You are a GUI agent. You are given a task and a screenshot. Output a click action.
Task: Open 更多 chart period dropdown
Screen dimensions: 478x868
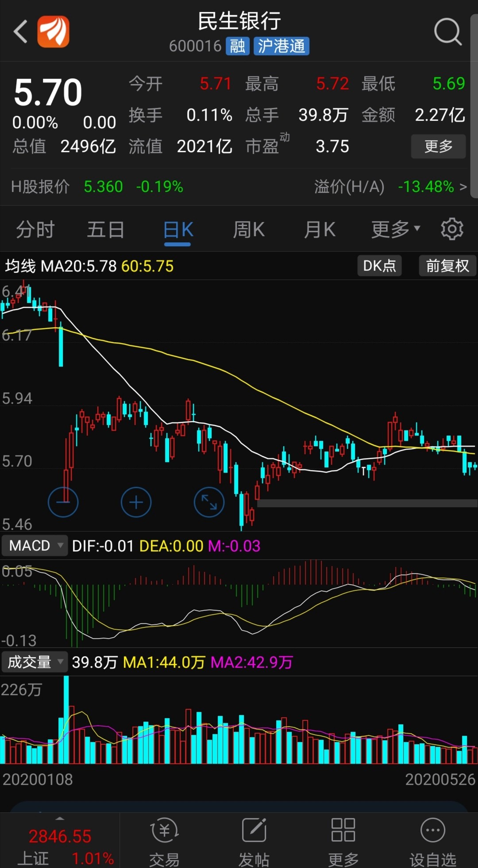(x=396, y=229)
